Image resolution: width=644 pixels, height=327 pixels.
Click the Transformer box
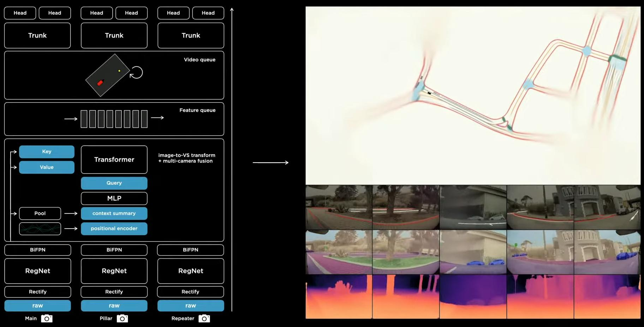tap(114, 159)
